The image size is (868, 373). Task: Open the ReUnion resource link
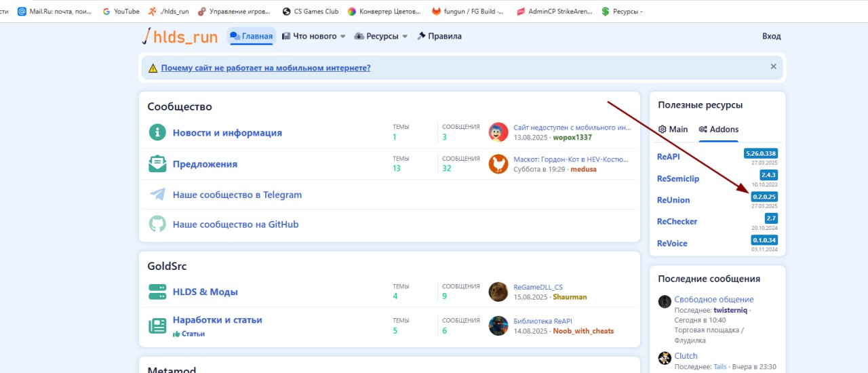tap(673, 200)
